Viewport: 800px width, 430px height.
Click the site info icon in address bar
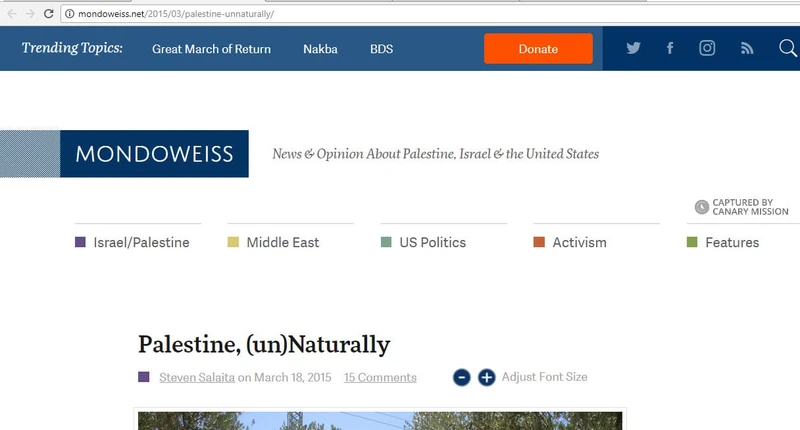click(69, 14)
